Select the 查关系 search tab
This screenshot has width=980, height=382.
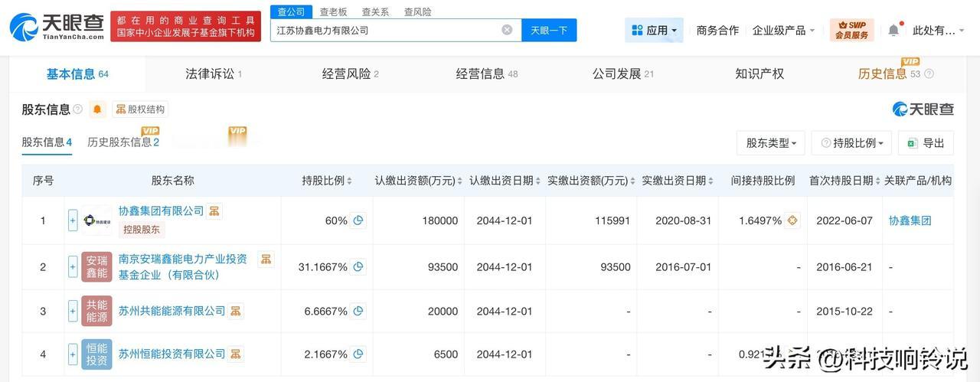pyautogui.click(x=375, y=11)
